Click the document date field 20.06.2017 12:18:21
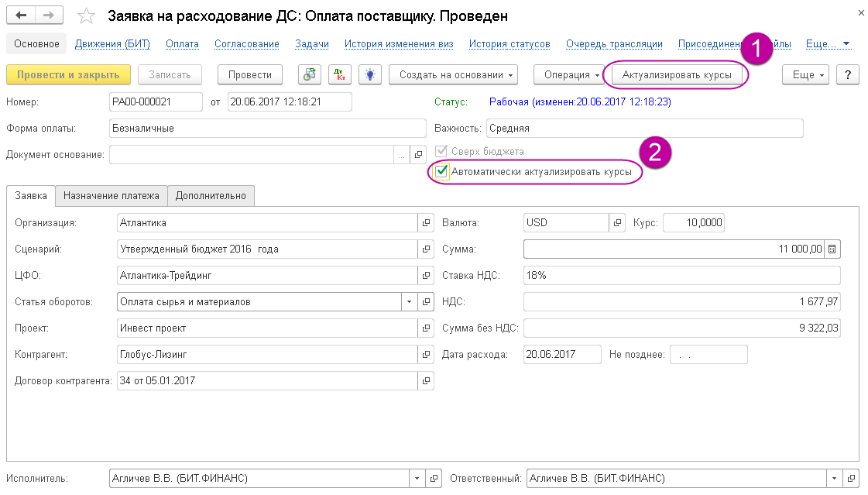This screenshot has height=495, width=868. click(290, 102)
